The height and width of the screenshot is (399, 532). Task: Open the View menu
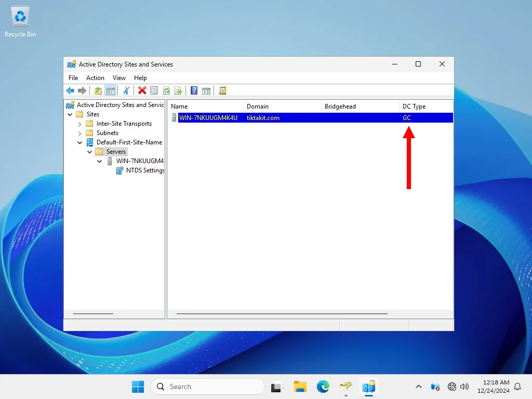click(x=119, y=78)
